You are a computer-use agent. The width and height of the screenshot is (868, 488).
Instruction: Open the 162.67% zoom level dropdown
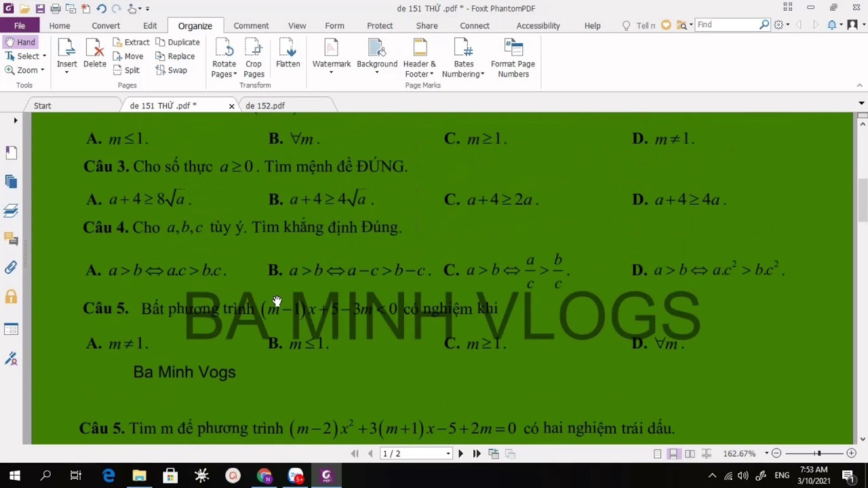pyautogui.click(x=766, y=453)
